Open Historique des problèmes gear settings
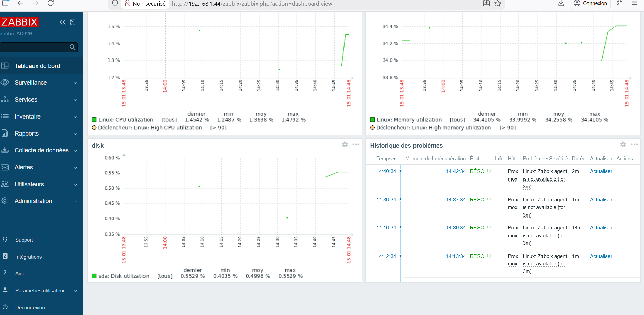The height and width of the screenshot is (315, 644). 623,144
